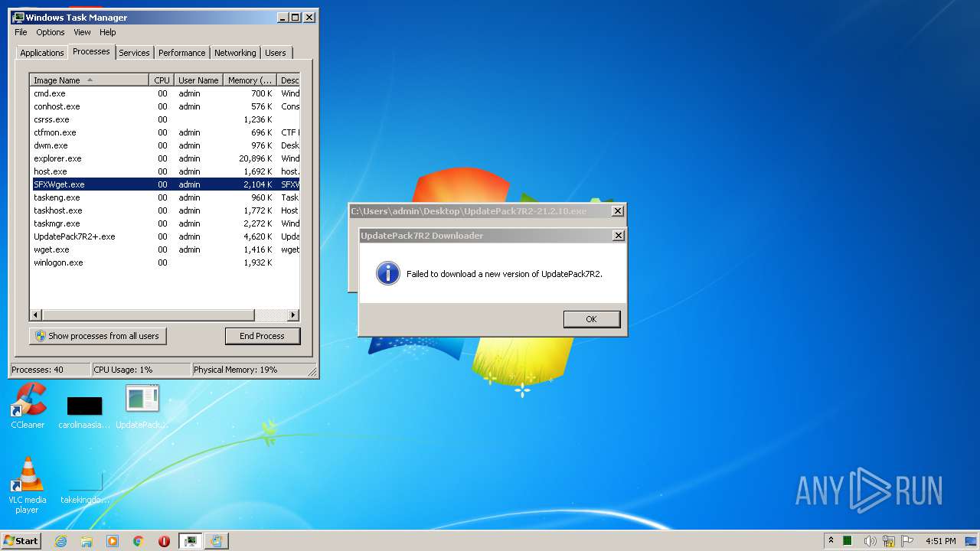The height and width of the screenshot is (551, 980).
Task: Close the UpdatePack7R2-21.2.10.exe window
Action: pos(618,211)
